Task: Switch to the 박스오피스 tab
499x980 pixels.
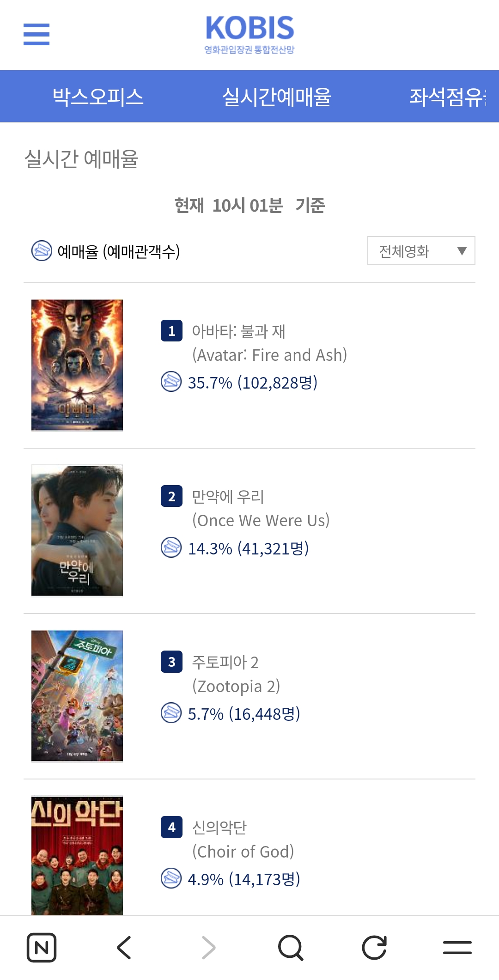Action: [98, 97]
